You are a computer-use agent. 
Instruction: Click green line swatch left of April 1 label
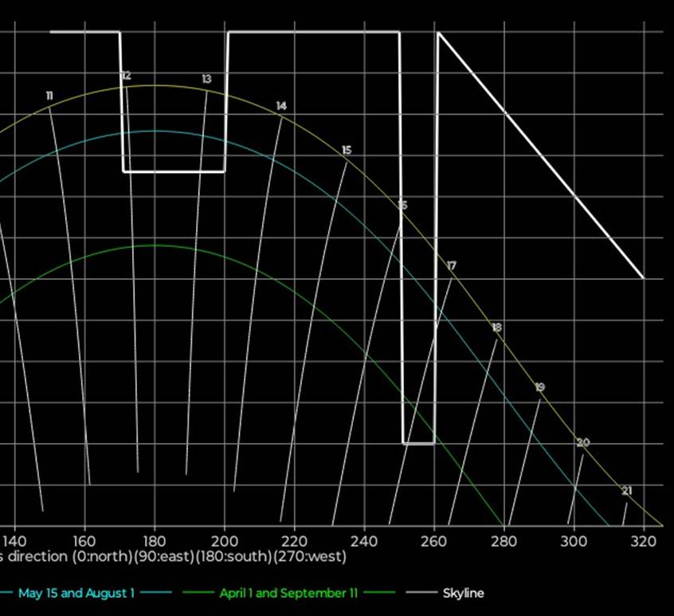click(x=198, y=593)
